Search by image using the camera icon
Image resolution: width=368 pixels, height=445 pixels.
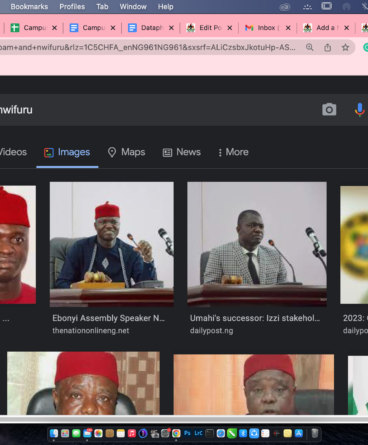click(x=329, y=109)
